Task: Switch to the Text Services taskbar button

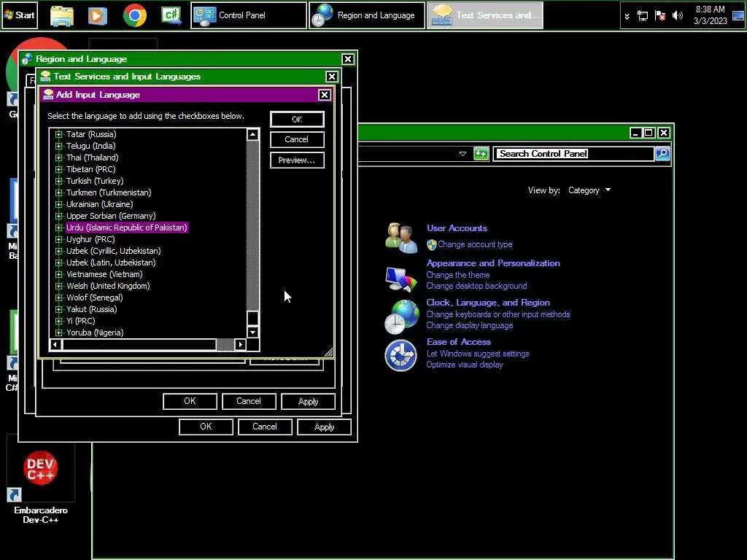Action: point(484,15)
